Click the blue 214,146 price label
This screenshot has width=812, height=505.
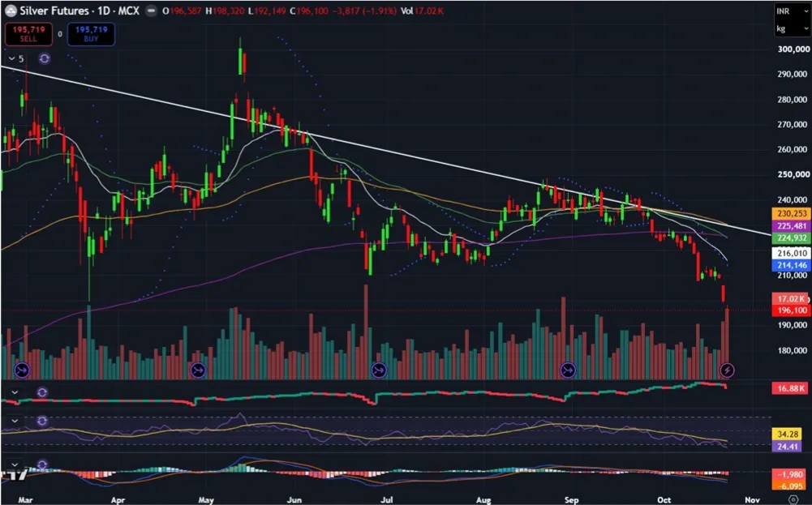point(791,266)
